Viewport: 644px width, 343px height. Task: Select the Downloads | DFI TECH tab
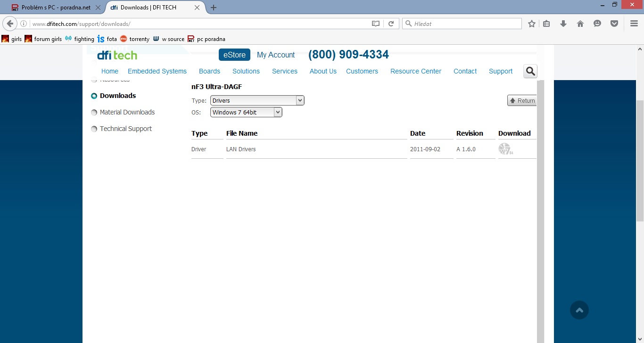[155, 8]
